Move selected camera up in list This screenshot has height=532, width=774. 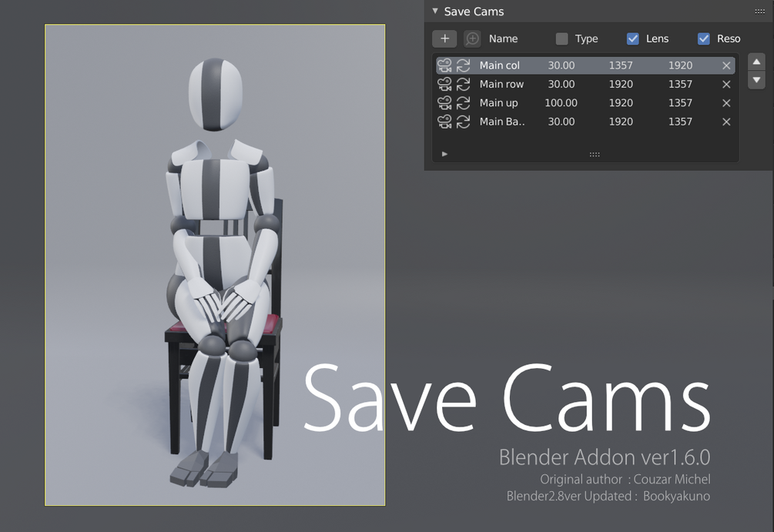coord(756,62)
